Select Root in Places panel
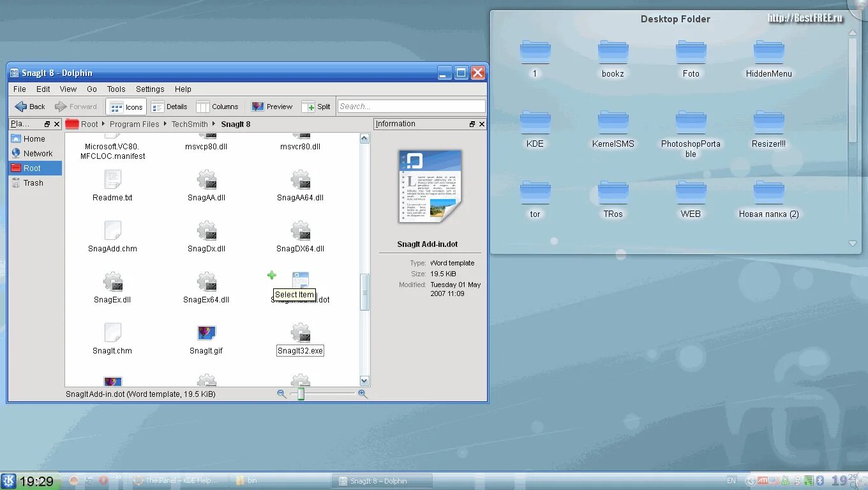This screenshot has width=868, height=490. click(x=35, y=168)
